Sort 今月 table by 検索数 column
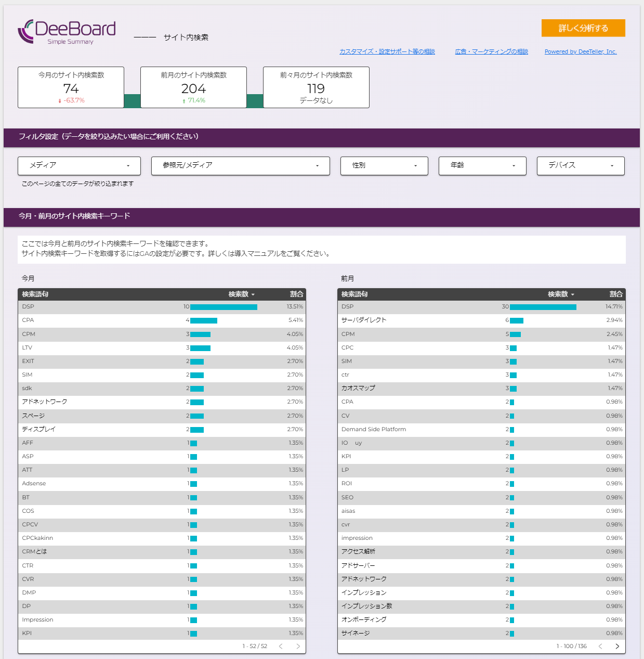Screen dimensions: 644x659 241,294
